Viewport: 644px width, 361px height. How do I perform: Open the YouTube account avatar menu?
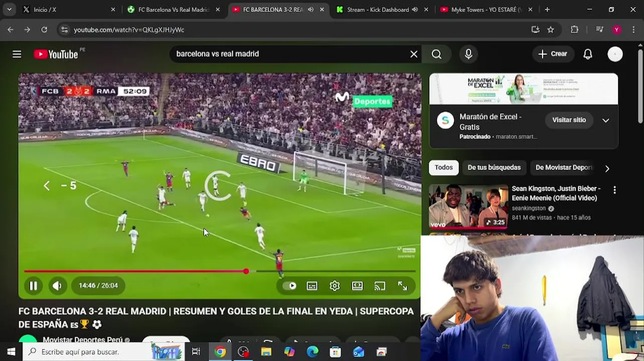(x=615, y=54)
